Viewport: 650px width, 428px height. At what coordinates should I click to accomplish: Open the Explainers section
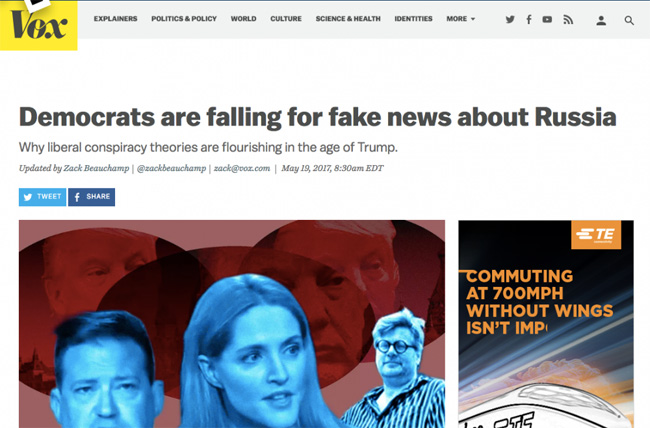coord(115,19)
